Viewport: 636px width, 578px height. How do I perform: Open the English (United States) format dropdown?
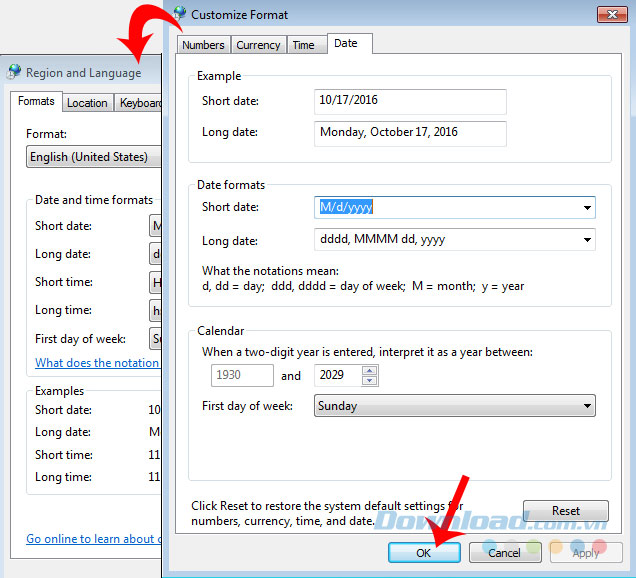click(94, 157)
